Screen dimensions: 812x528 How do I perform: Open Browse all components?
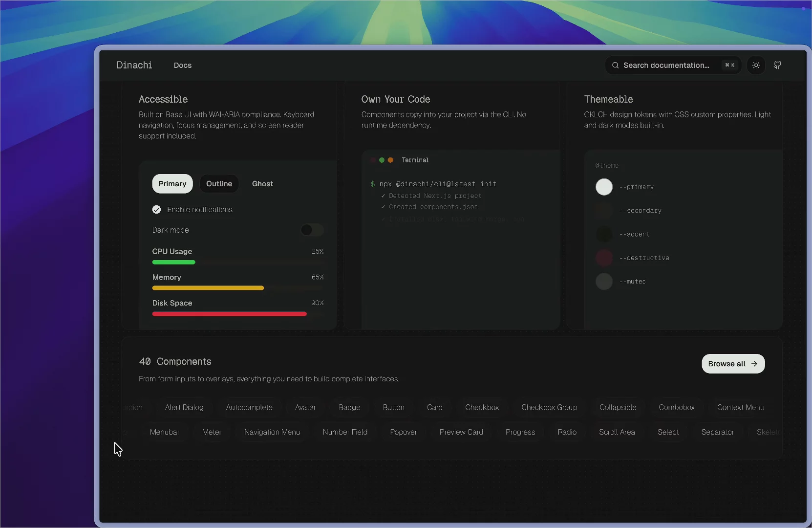tap(733, 364)
